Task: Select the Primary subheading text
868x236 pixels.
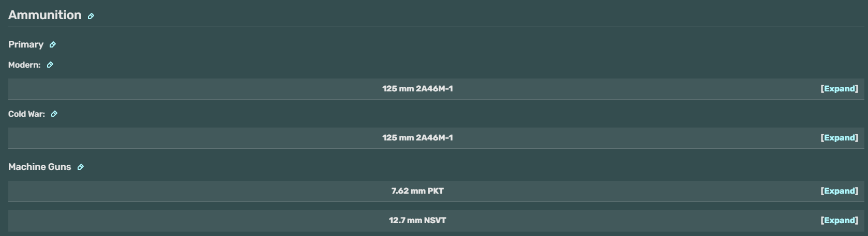Action: click(26, 44)
